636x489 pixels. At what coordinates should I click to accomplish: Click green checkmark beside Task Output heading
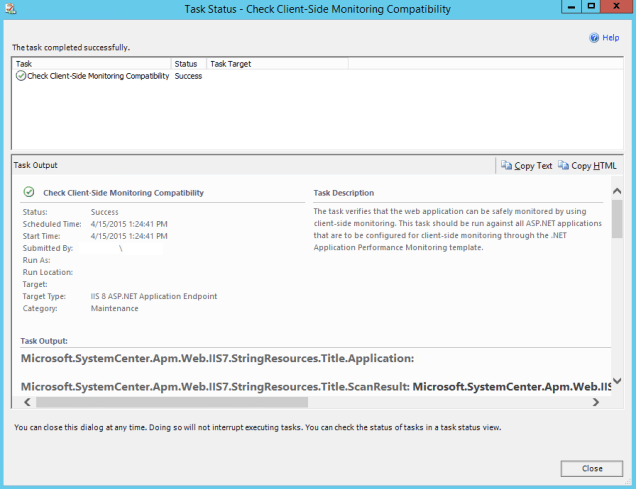point(28,192)
